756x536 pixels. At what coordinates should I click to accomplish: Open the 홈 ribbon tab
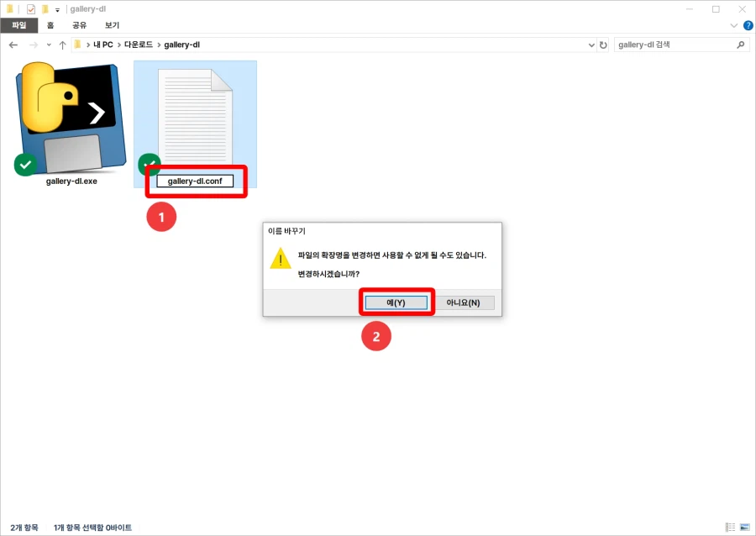(50, 25)
